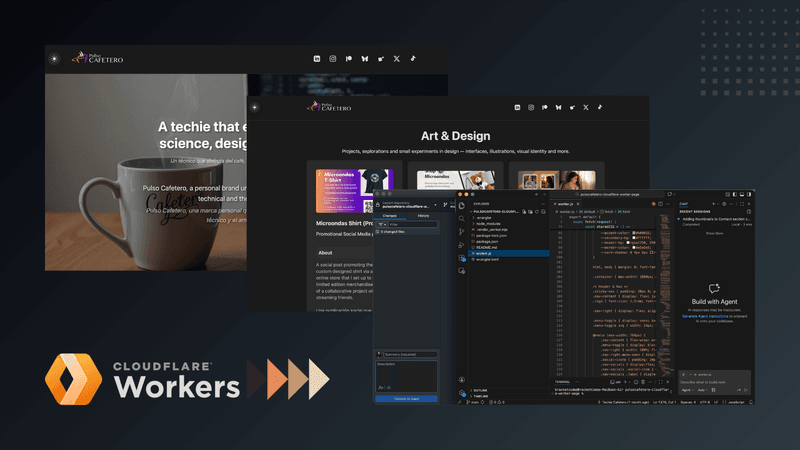Screen dimensions: 800x450
Task: Click the New File icon in Explorer header
Action: click(524, 212)
